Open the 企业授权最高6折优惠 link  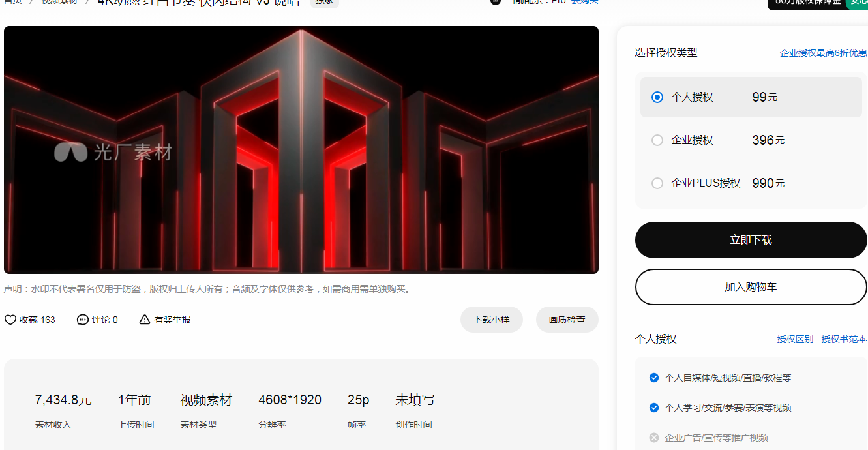823,53
